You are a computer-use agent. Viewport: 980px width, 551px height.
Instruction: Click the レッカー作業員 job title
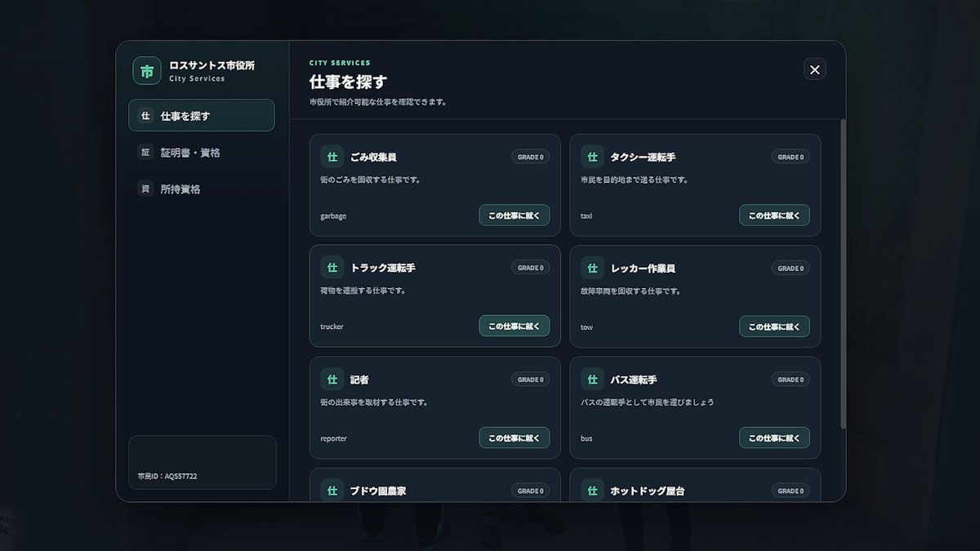pos(644,269)
